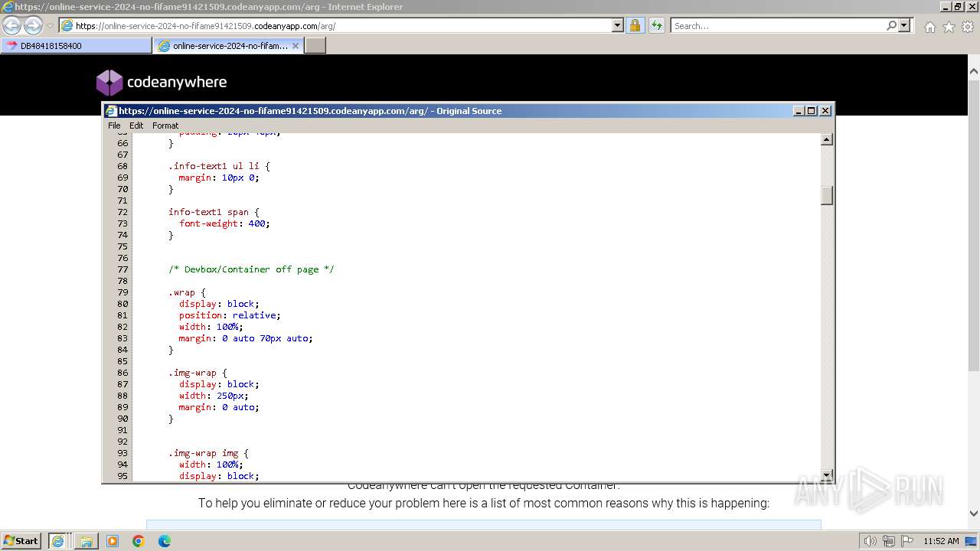Restore down the Internet Explorer window
Screen dimensions: 980x551
(x=957, y=7)
